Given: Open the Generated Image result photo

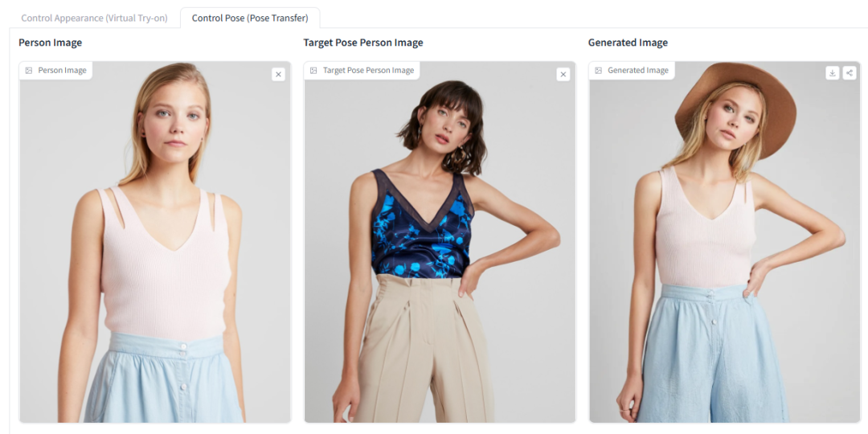Looking at the screenshot, I should click(x=723, y=257).
